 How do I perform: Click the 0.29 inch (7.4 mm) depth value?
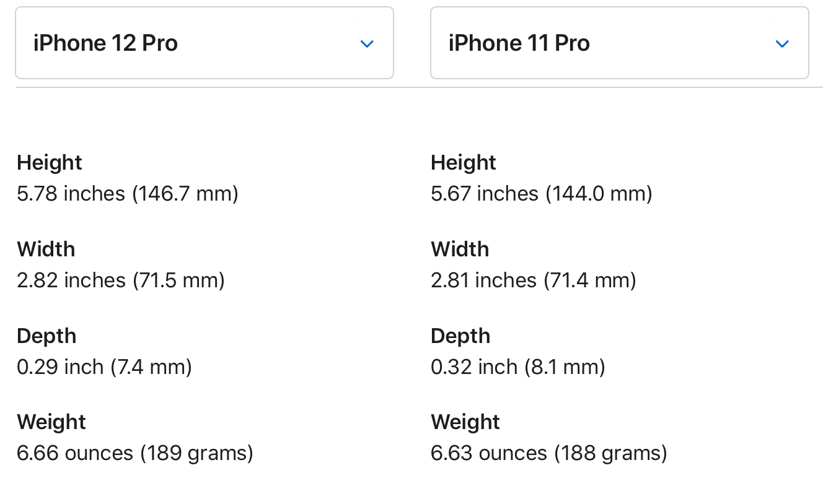(104, 367)
